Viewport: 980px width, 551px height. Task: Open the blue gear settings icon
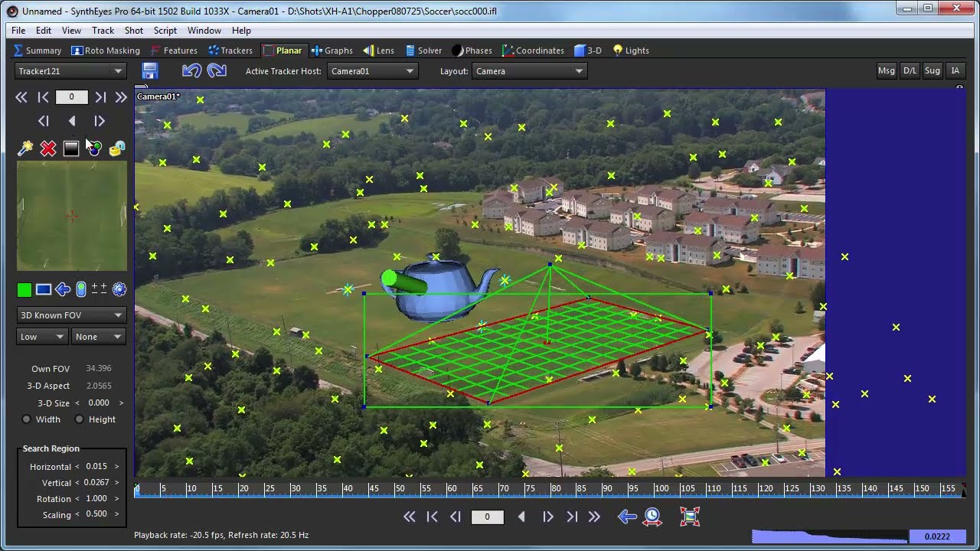click(119, 289)
